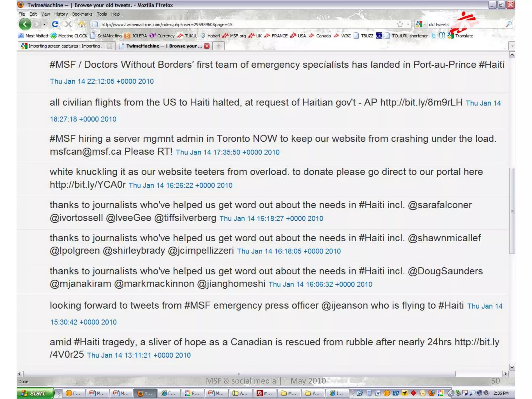Go back using the green back arrow

click(25, 24)
